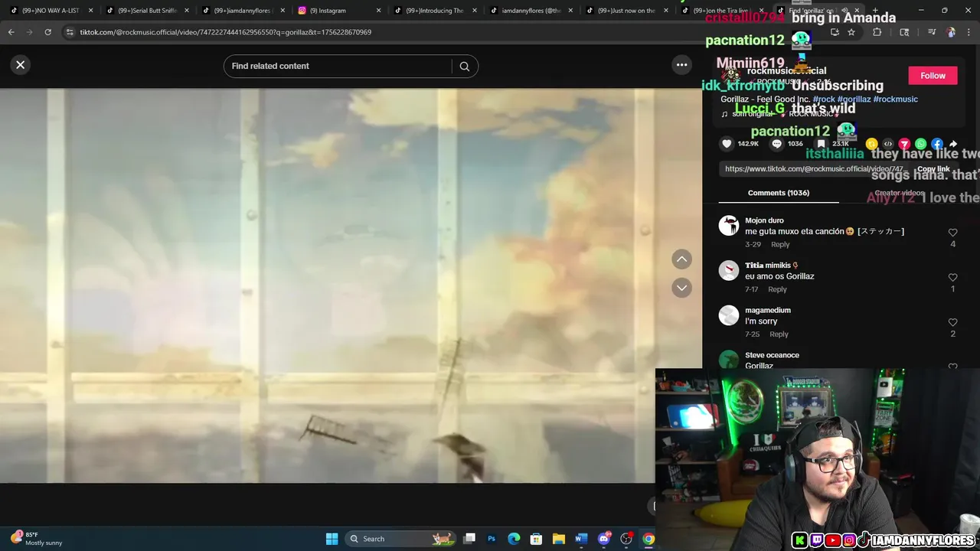Like Titia mimikis's comment

(952, 278)
